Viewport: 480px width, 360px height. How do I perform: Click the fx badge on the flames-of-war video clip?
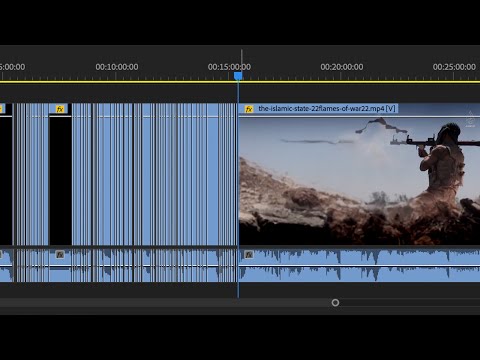[249, 109]
